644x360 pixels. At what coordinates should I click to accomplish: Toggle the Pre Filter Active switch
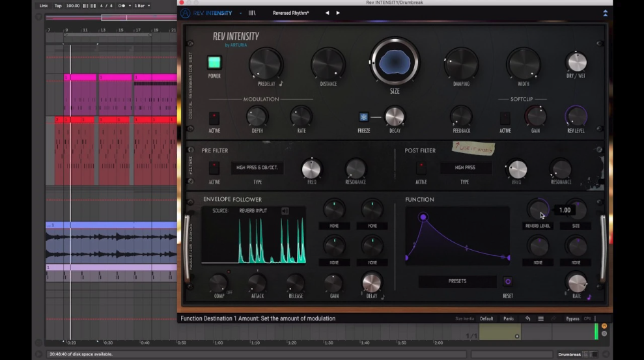coord(214,168)
